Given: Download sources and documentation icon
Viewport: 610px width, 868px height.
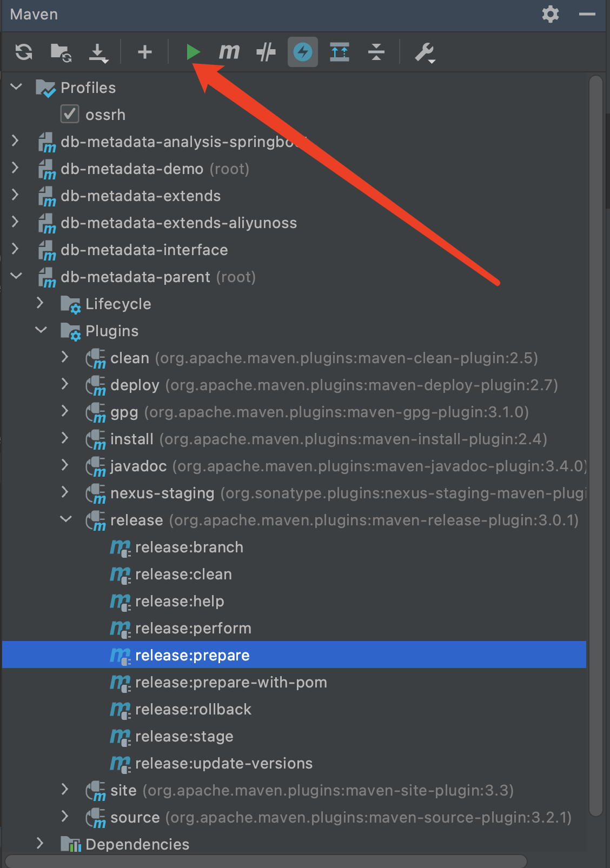Looking at the screenshot, I should 98,53.
